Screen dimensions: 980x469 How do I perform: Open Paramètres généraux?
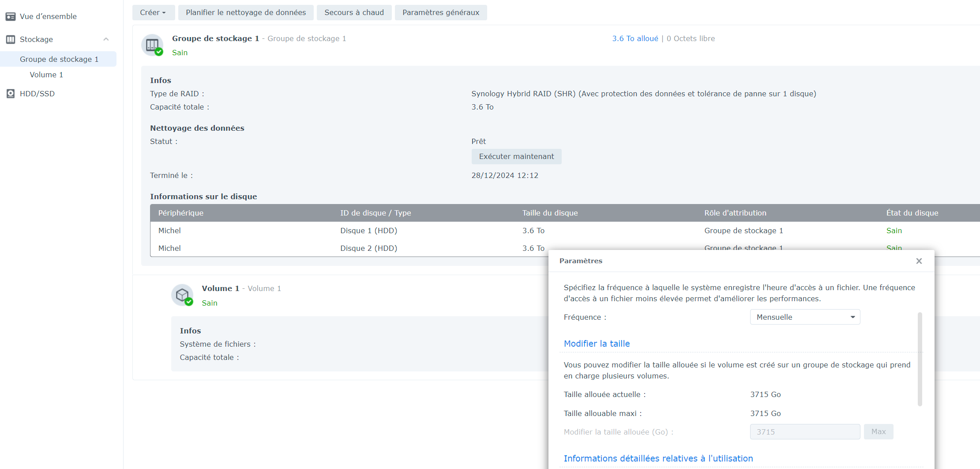(x=441, y=12)
